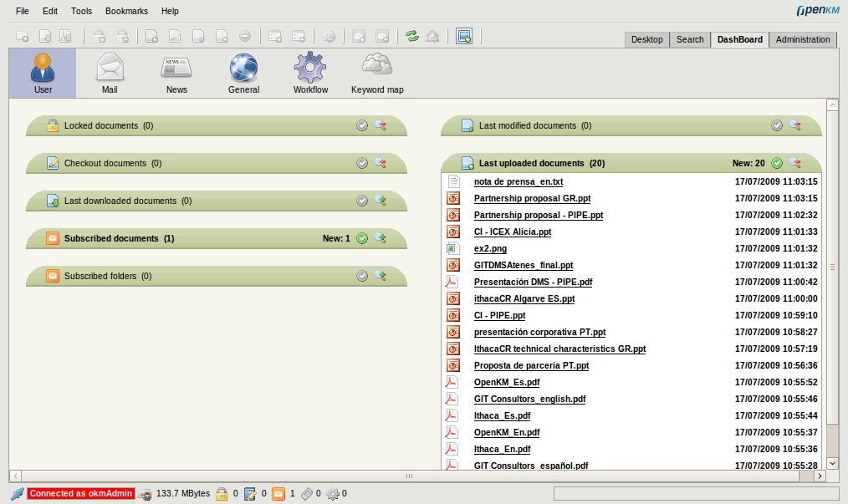Click the checkout notepad icon in status bar
The image size is (848, 504).
[x=250, y=494]
